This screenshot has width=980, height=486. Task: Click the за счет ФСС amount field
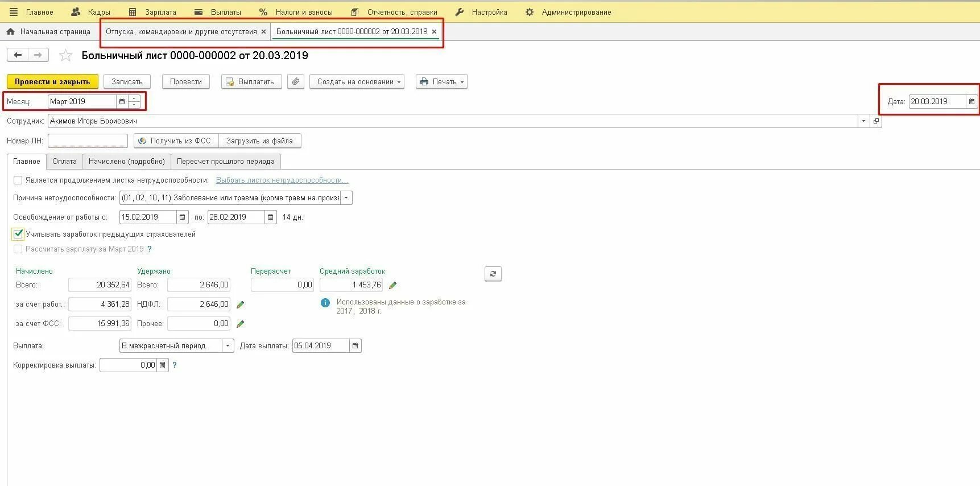[x=100, y=324]
